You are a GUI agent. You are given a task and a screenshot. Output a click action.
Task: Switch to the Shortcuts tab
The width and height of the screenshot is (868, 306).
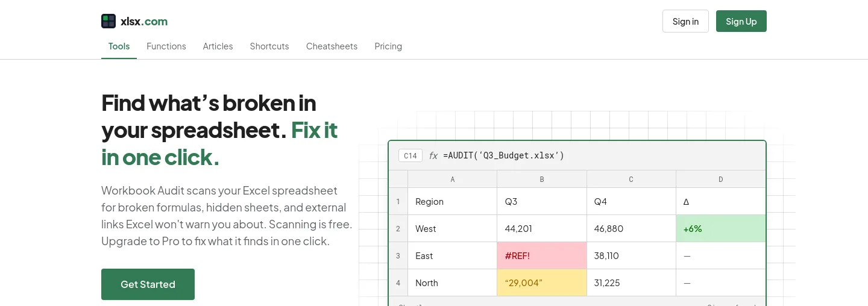pos(269,46)
